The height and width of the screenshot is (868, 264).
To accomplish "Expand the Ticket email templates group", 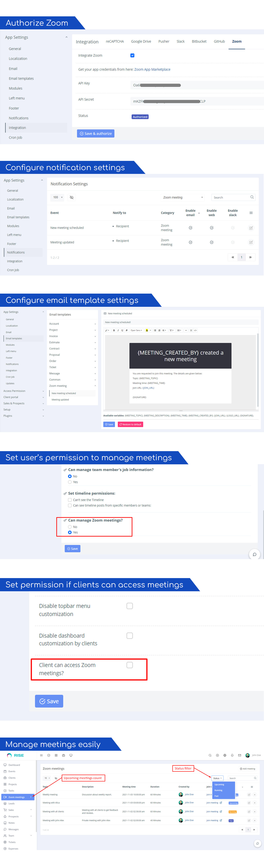I will [x=73, y=367].
